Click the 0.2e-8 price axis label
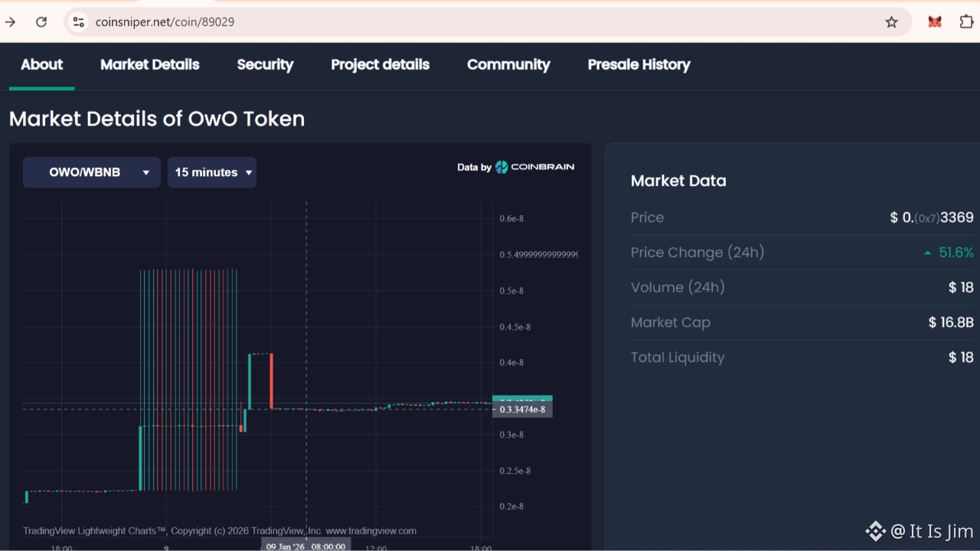The height and width of the screenshot is (551, 980). [x=511, y=507]
